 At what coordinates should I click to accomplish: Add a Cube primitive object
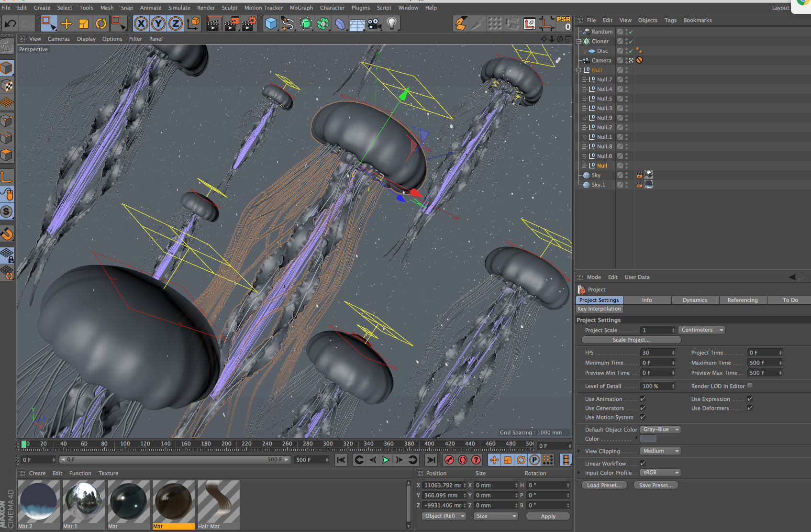[x=271, y=23]
